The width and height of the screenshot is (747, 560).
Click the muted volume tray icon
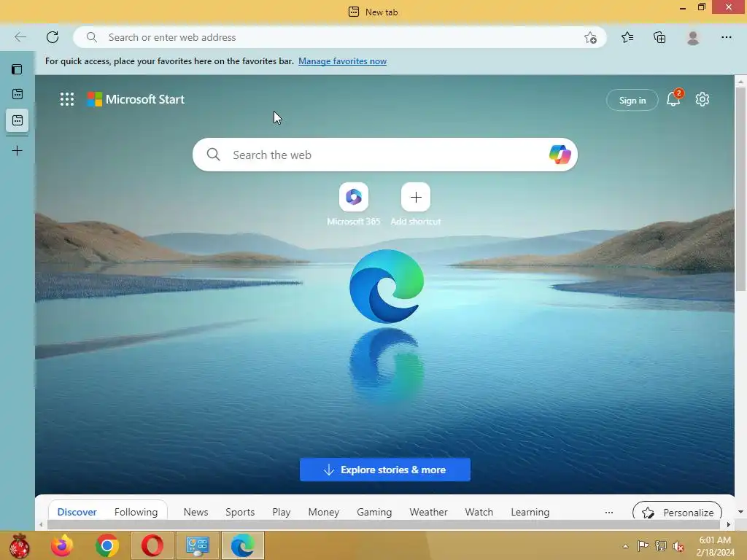point(678,546)
